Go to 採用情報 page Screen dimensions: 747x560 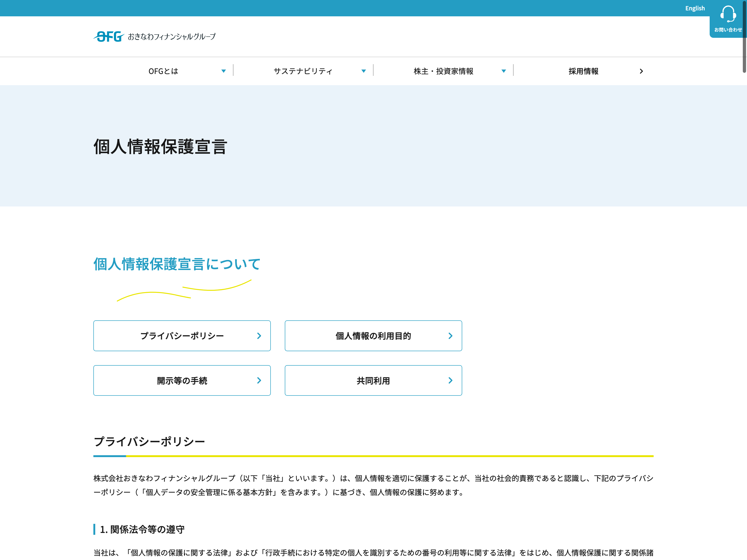[583, 71]
